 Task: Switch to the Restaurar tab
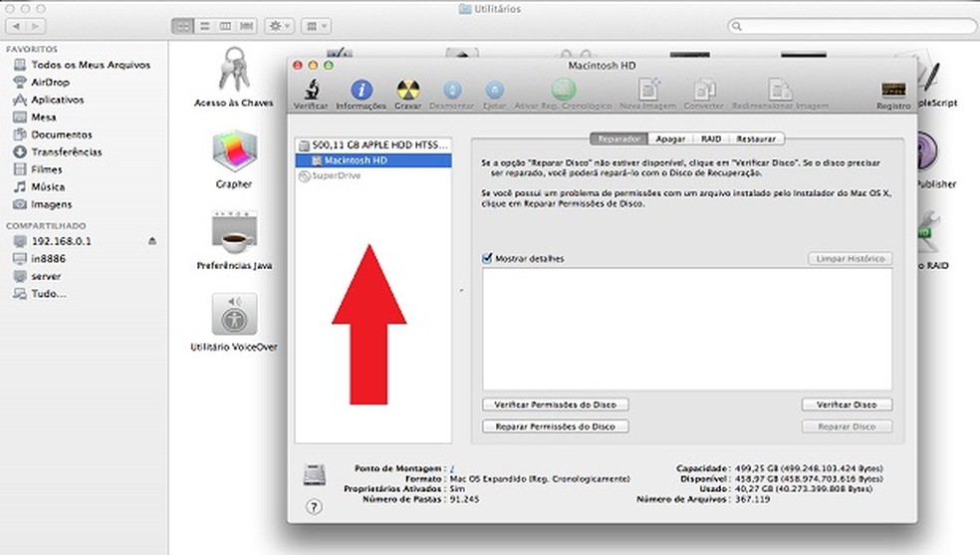pyautogui.click(x=756, y=139)
